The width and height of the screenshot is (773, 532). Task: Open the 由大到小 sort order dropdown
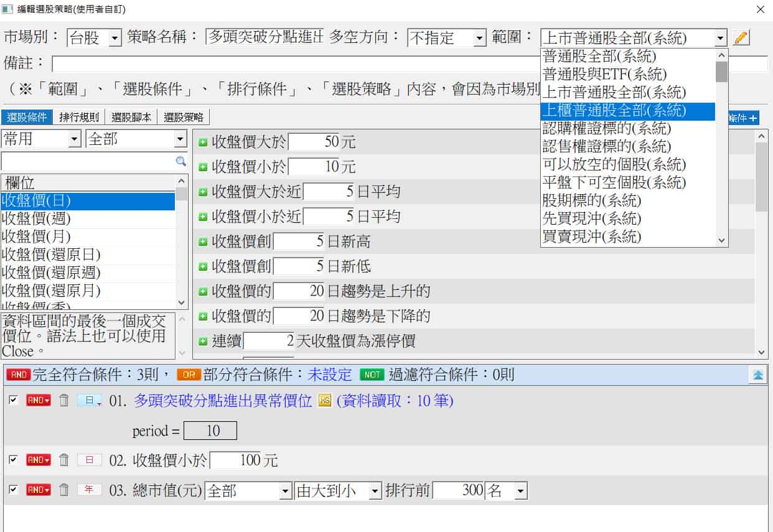click(375, 491)
